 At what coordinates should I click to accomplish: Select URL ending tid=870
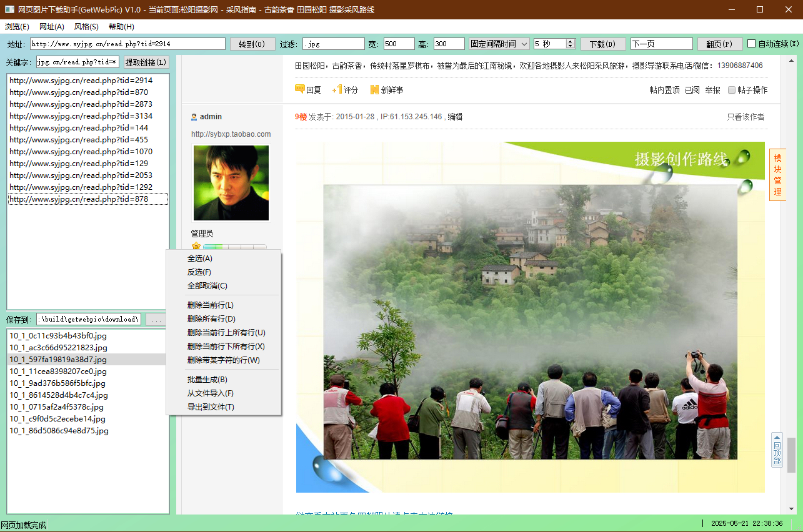point(87,92)
